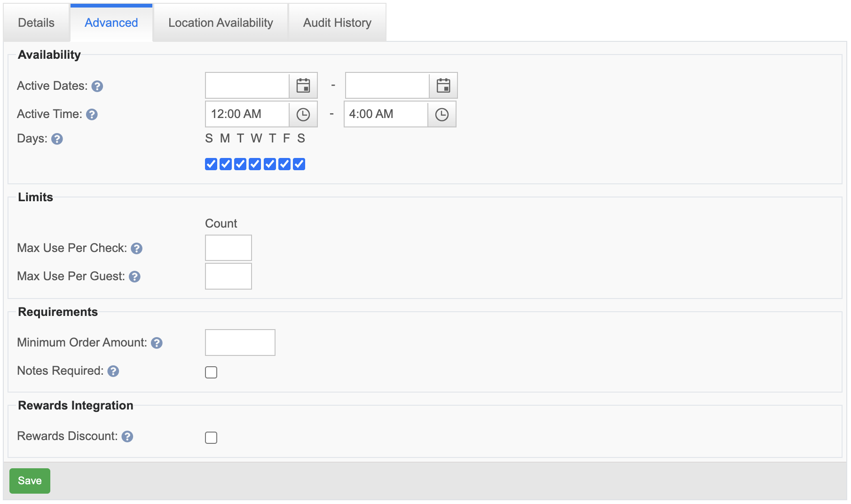Show help for Max Use Per Check
The image size is (851, 504).
click(137, 249)
